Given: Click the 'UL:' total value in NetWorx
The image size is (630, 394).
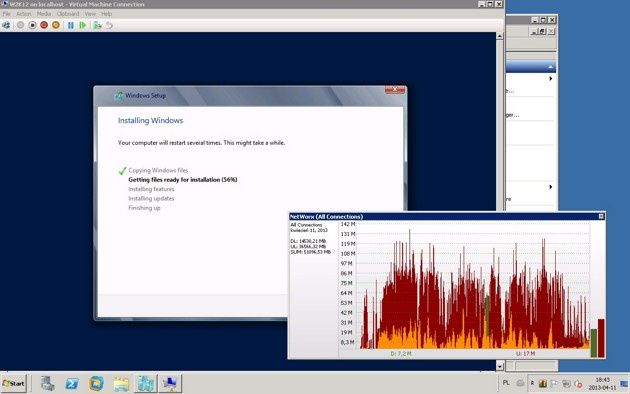Looking at the screenshot, I should tap(308, 246).
